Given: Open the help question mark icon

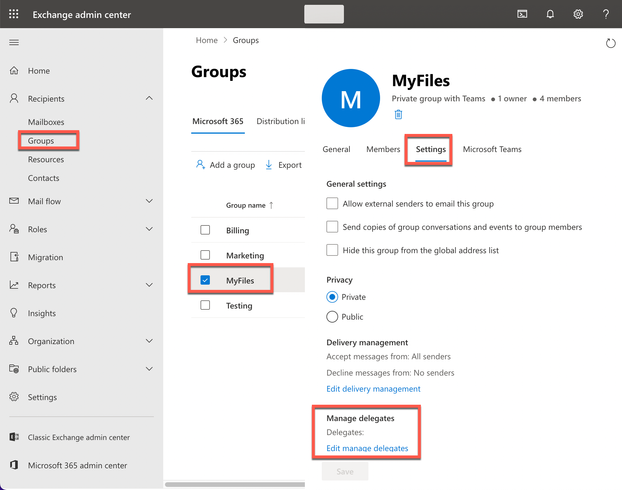Looking at the screenshot, I should 606,14.
